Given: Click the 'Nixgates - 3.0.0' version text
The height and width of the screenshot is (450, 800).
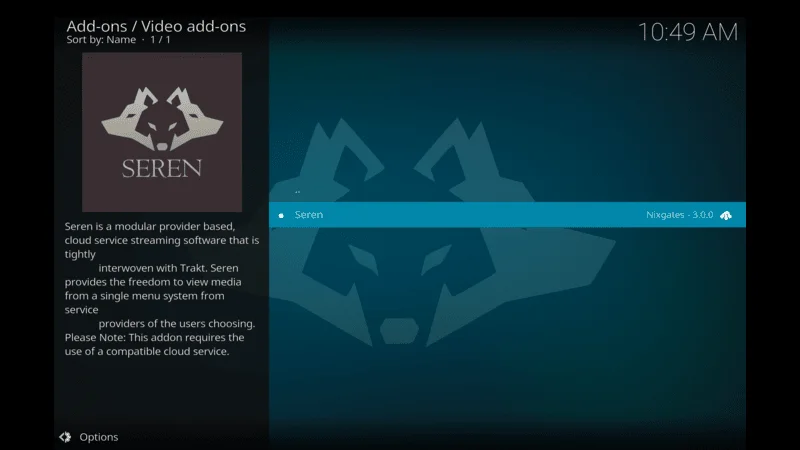Looking at the screenshot, I should (679, 215).
